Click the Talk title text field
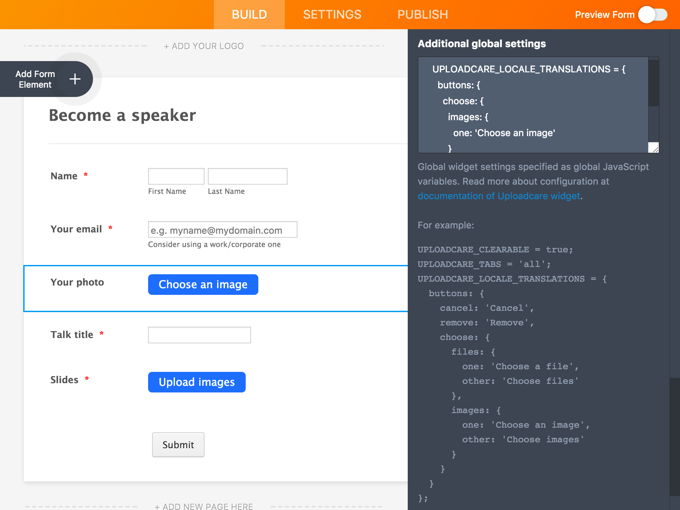680x510 pixels. click(199, 335)
